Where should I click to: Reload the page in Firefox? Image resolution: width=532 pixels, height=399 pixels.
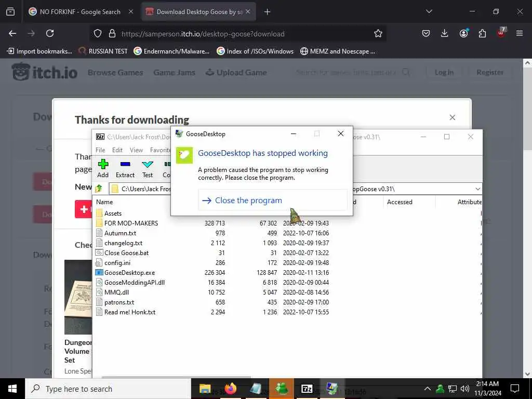pos(50,33)
